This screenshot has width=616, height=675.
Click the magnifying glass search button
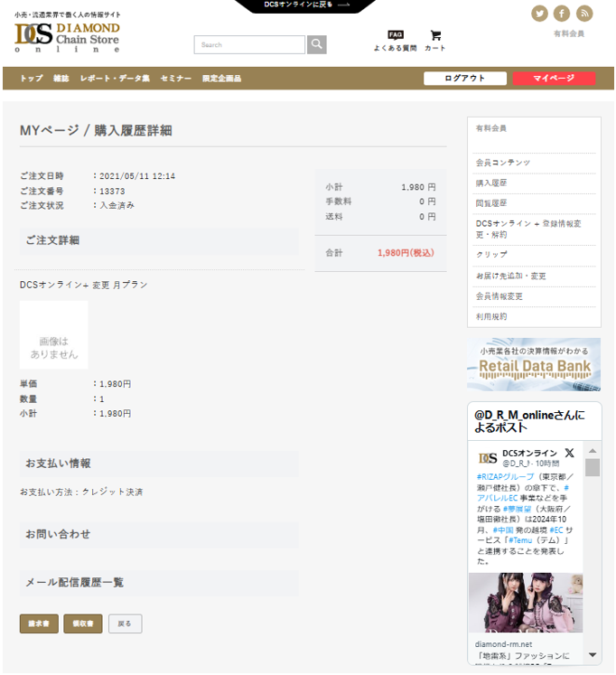[316, 44]
